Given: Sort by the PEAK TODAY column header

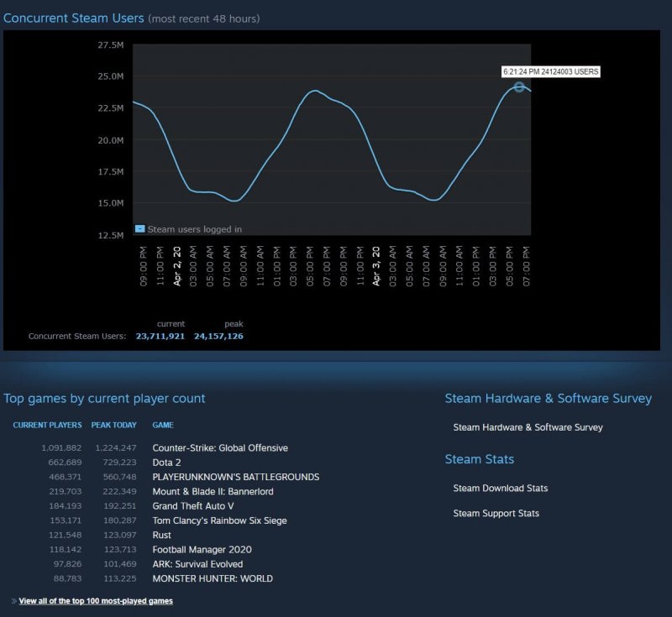Looking at the screenshot, I should (113, 426).
